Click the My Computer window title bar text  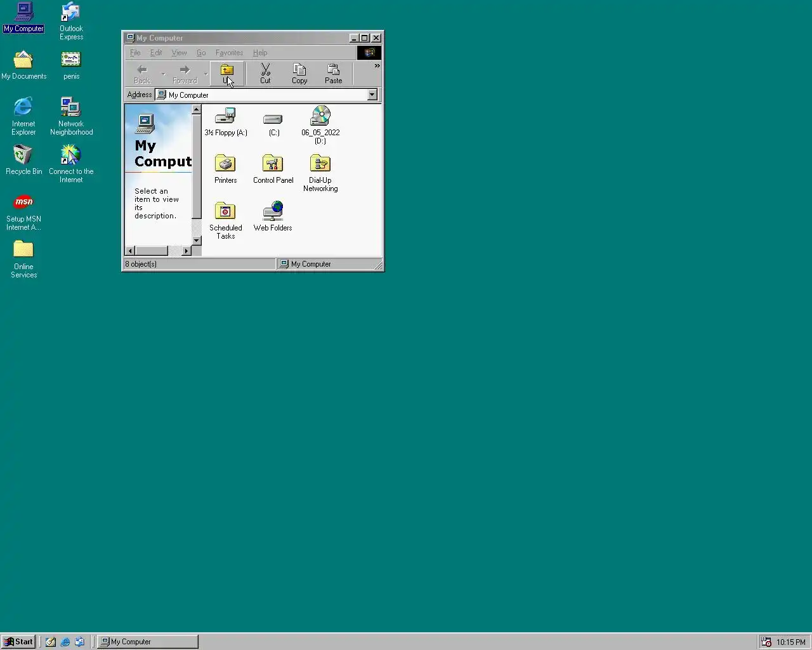[x=160, y=38]
